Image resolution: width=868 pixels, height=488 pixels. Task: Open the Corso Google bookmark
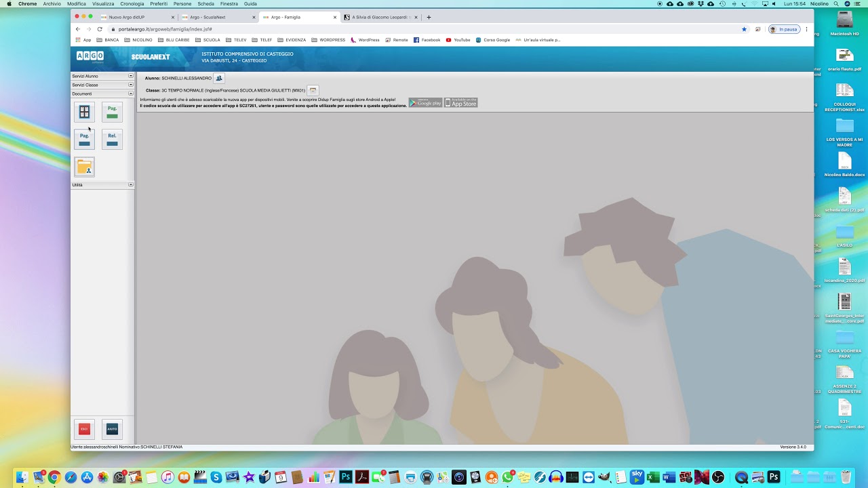click(x=492, y=40)
